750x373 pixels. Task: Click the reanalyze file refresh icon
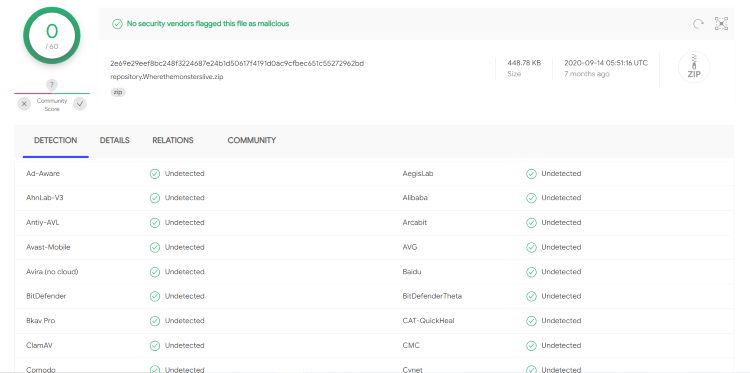pyautogui.click(x=698, y=24)
